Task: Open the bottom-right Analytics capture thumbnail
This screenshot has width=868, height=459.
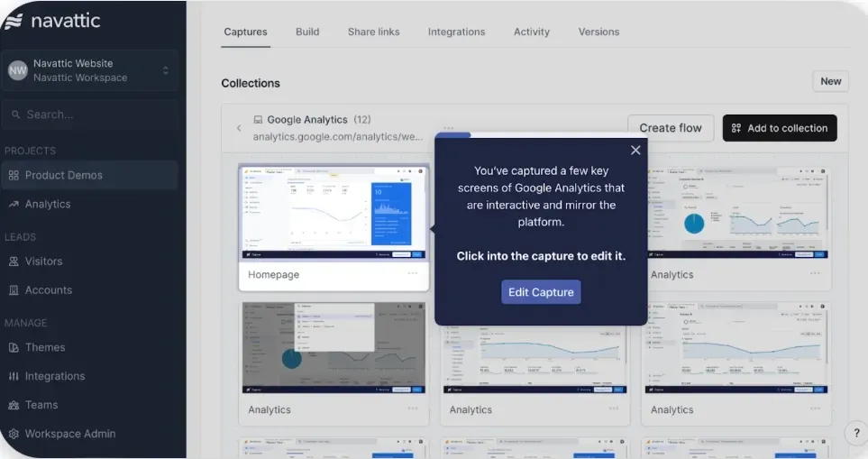Action: (x=736, y=348)
